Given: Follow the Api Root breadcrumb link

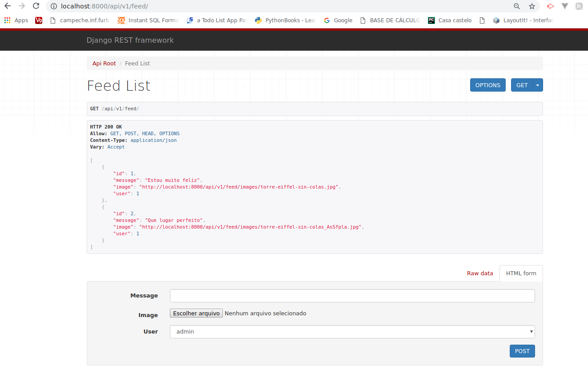Looking at the screenshot, I should point(104,63).
